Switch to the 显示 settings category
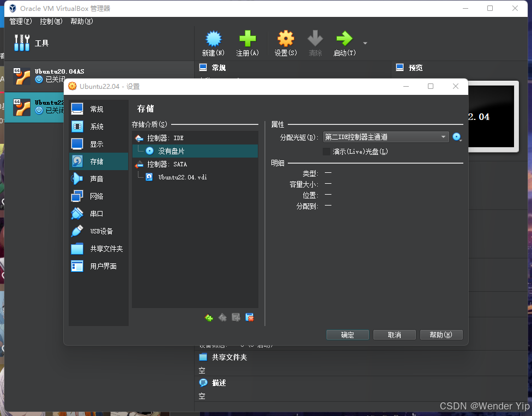 click(x=99, y=144)
